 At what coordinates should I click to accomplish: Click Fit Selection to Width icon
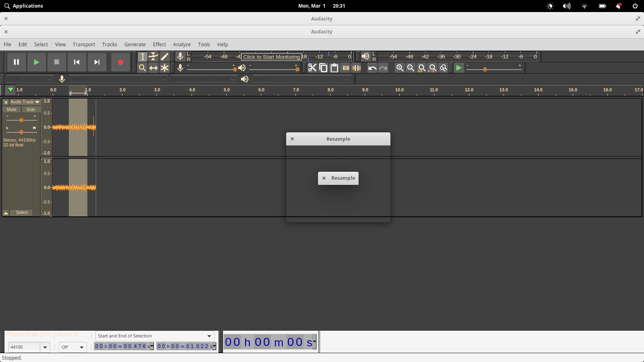(x=421, y=68)
